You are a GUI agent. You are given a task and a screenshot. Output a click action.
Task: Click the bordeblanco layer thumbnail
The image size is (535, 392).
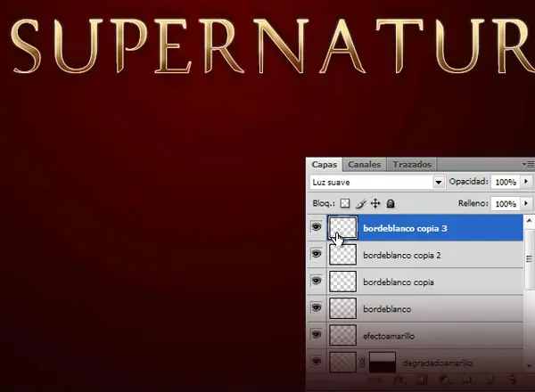[342, 308]
